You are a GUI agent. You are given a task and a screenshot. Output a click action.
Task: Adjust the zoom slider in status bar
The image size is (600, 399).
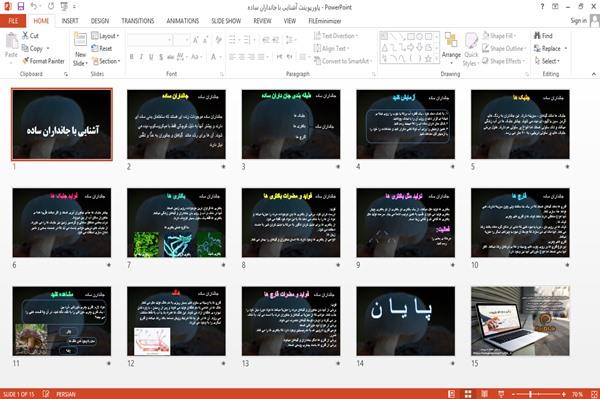pos(530,394)
